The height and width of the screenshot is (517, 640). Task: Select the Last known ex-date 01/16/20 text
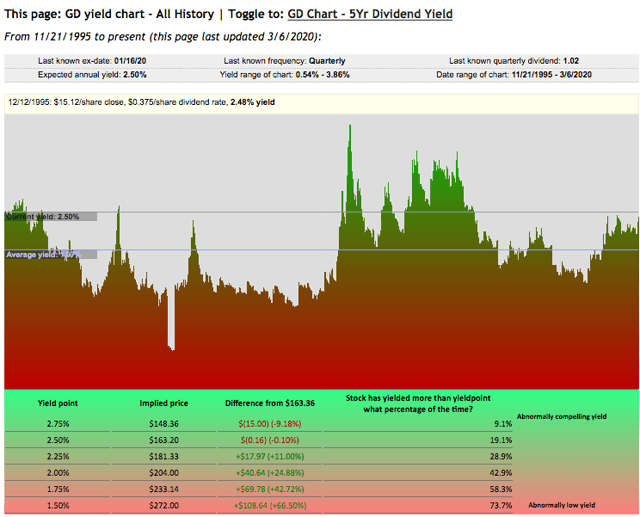click(92, 61)
